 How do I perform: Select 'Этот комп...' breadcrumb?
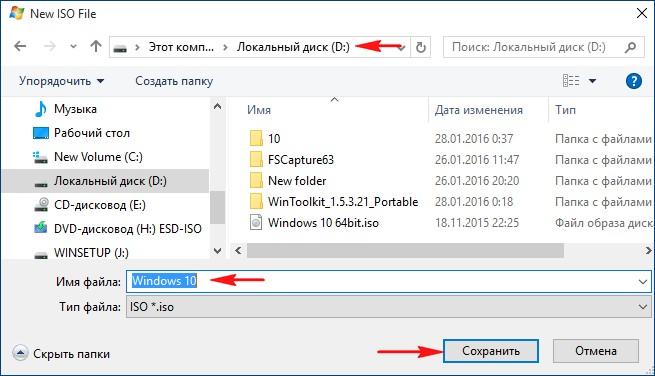tap(181, 47)
